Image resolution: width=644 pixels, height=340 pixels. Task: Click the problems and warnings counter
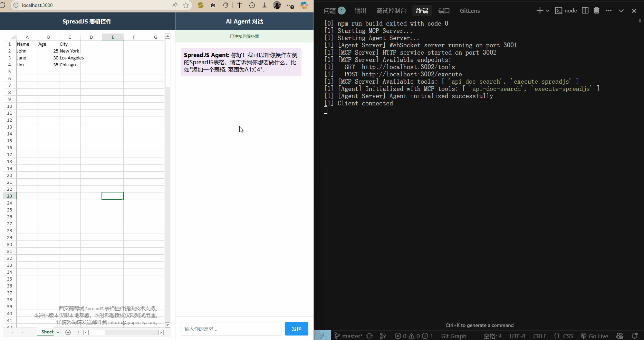pos(414,336)
